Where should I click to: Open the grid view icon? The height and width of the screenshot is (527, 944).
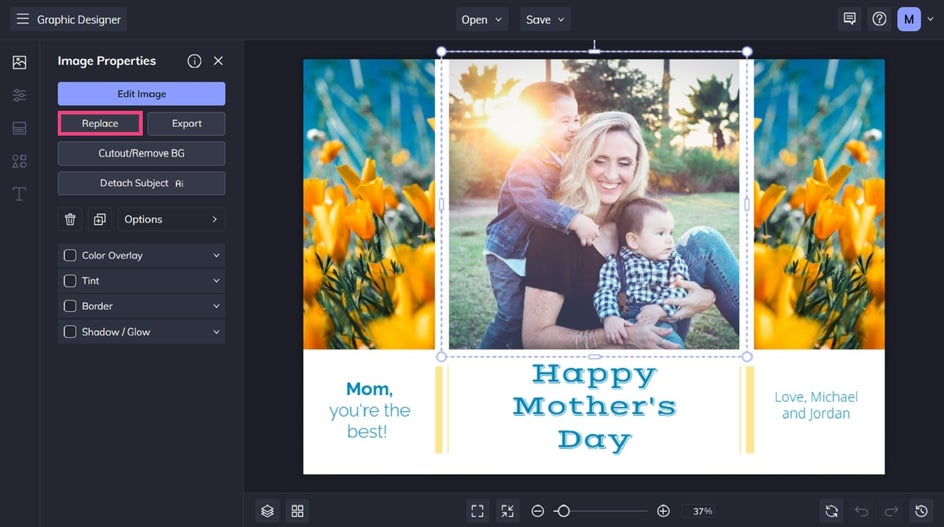(297, 511)
